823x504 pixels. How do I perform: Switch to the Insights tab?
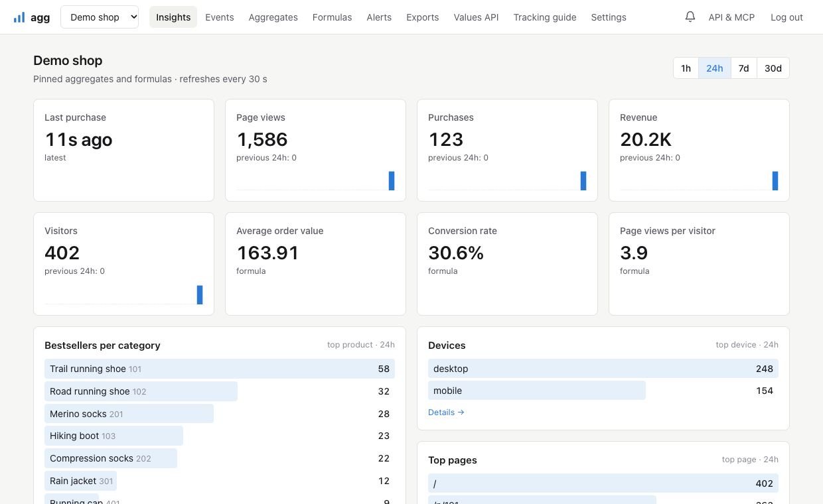pos(173,17)
